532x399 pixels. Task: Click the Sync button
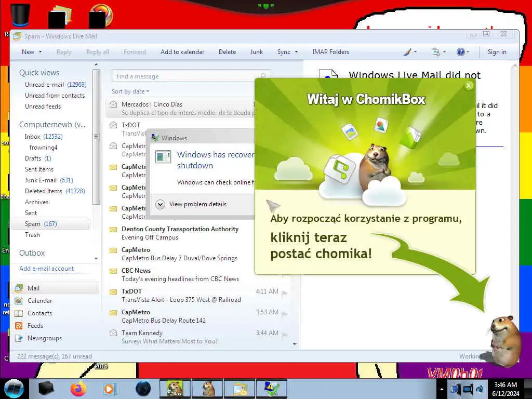tap(284, 52)
